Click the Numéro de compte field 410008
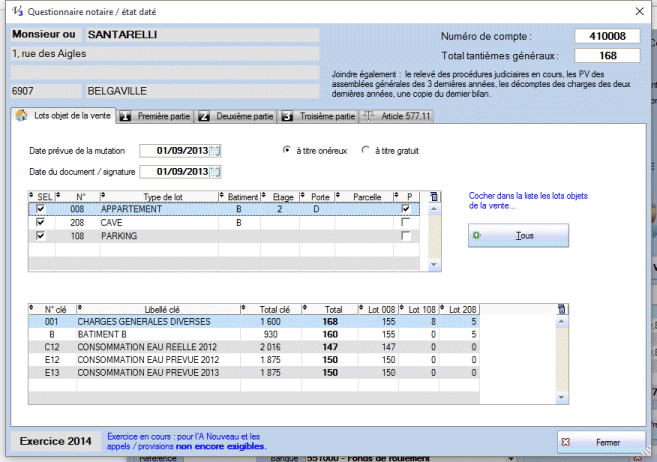Viewport: 657px width, 462px height. click(607, 36)
